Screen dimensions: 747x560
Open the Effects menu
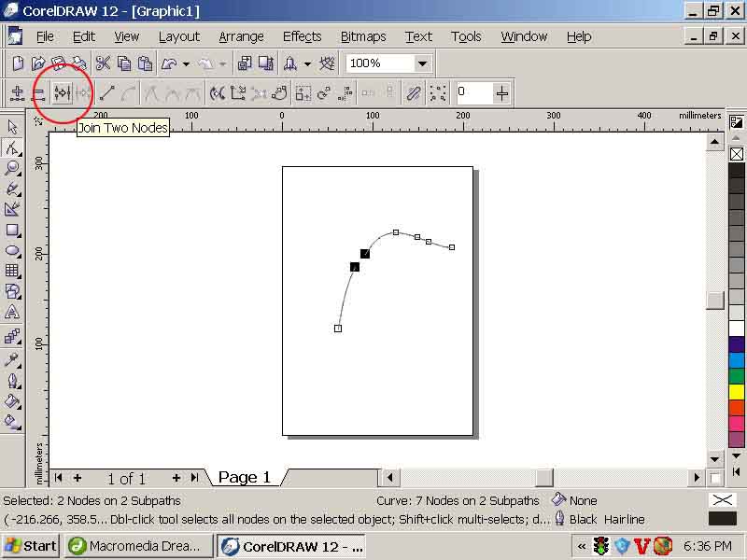[x=302, y=36]
